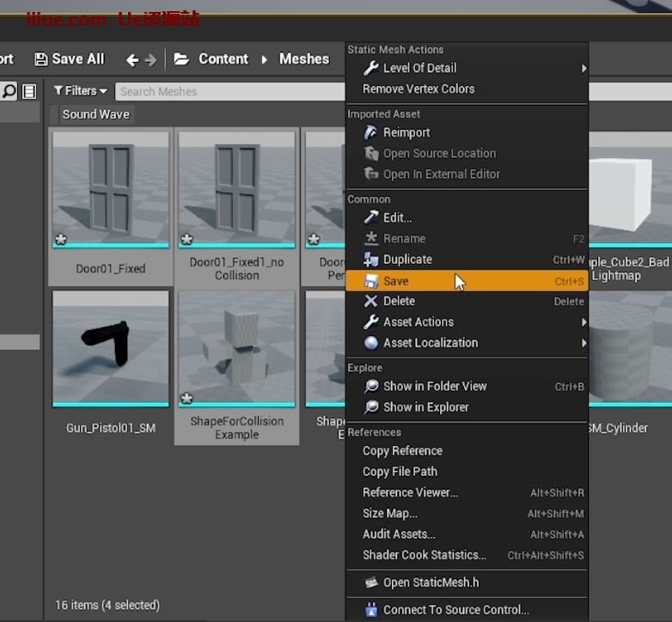Click the Save All floppy disk icon
672x622 pixels.
[40, 59]
